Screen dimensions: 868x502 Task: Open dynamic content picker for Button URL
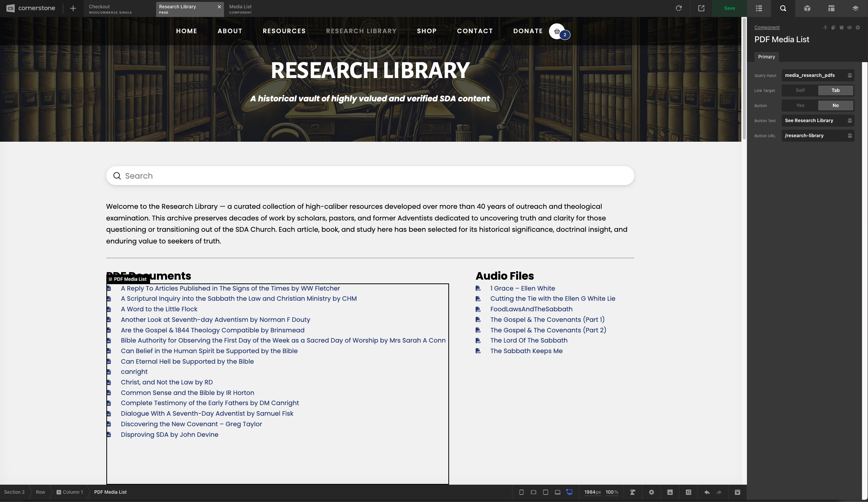pos(850,136)
